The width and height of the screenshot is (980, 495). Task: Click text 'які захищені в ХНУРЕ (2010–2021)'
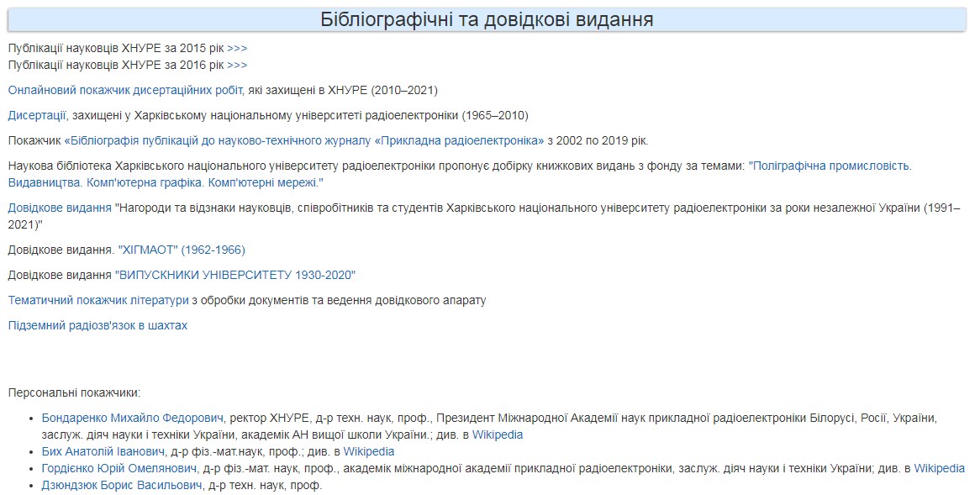343,90
